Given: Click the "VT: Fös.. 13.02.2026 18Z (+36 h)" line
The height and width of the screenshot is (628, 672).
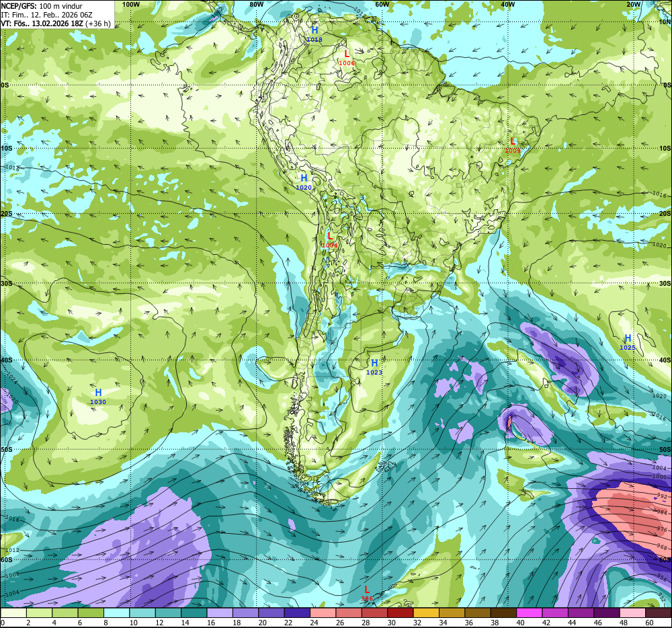Looking at the screenshot, I should 56,23.
